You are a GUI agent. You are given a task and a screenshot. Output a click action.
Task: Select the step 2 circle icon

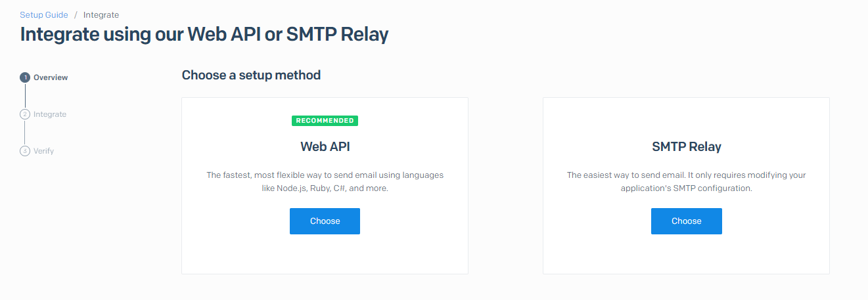(x=25, y=114)
